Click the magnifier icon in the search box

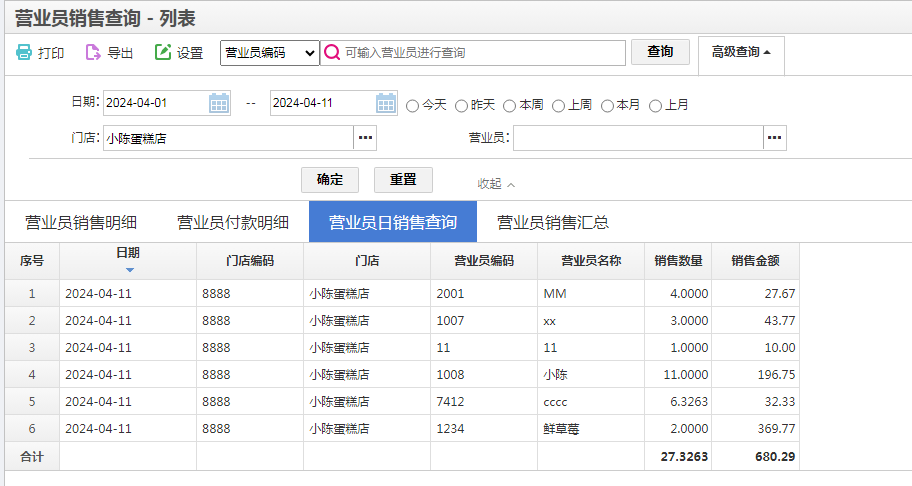click(332, 52)
